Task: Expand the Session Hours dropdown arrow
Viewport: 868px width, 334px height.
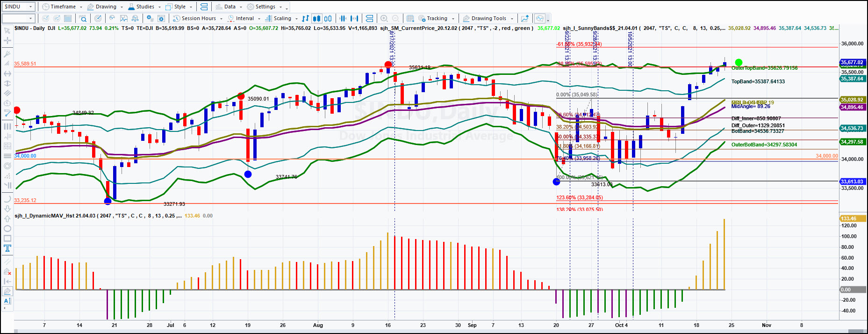Action: coord(221,19)
